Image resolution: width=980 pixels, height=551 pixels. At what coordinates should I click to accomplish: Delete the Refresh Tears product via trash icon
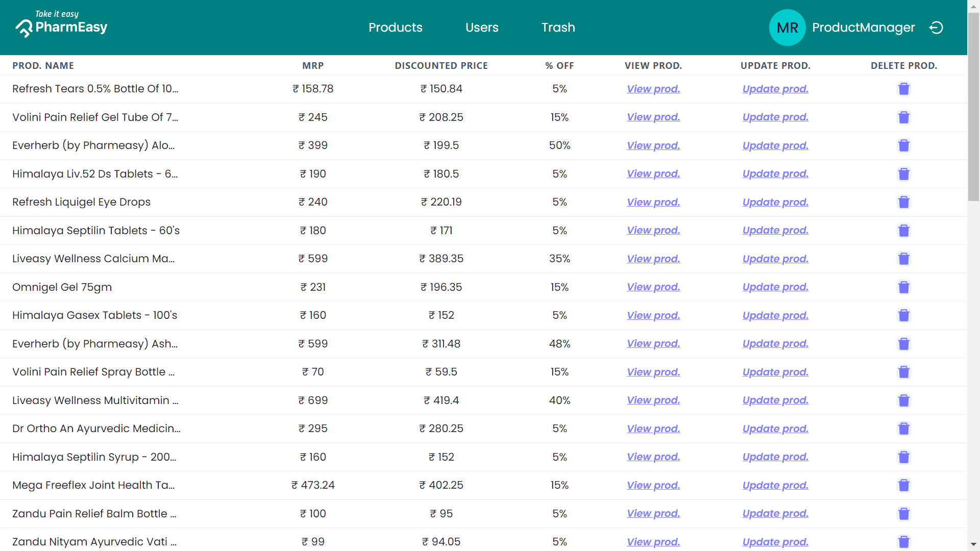coord(903,89)
